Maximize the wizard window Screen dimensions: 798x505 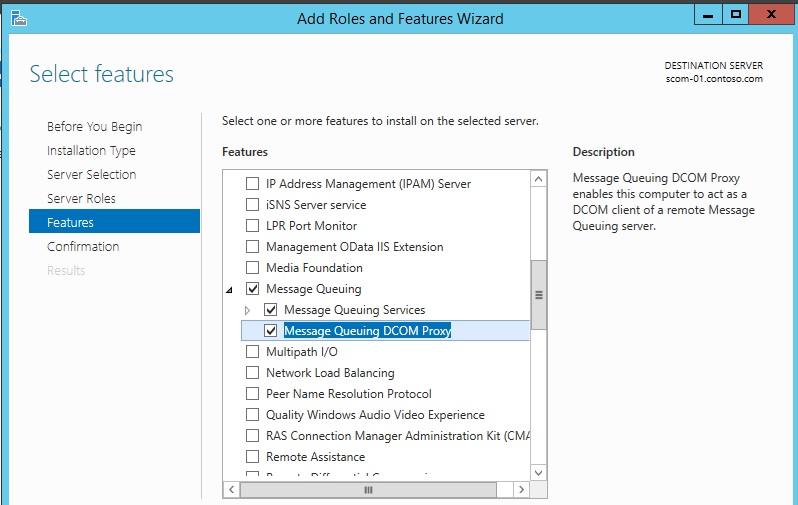(736, 14)
